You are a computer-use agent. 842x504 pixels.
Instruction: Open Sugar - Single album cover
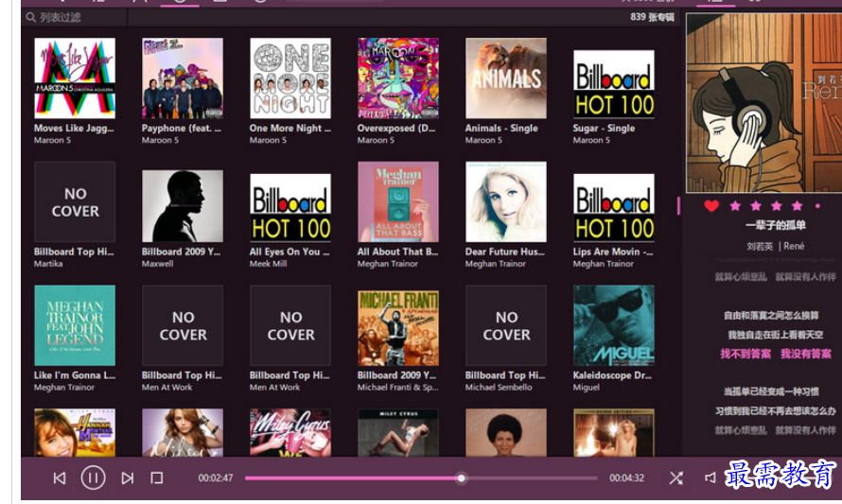pos(614,84)
